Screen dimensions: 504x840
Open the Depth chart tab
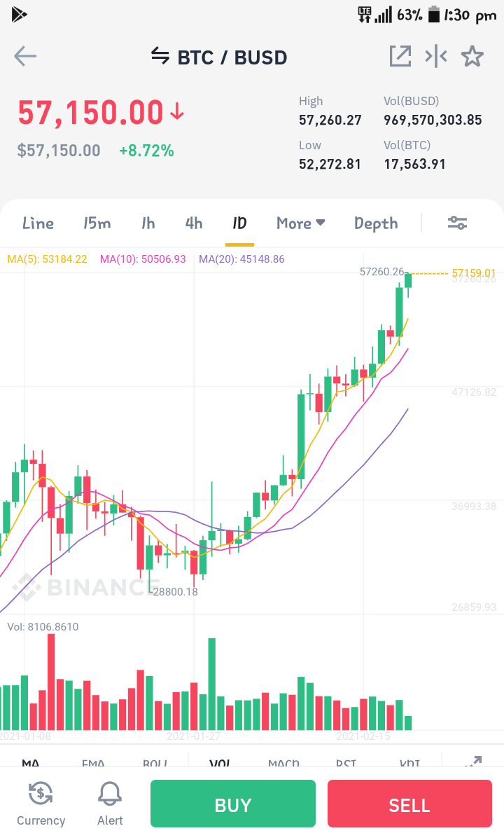[376, 223]
